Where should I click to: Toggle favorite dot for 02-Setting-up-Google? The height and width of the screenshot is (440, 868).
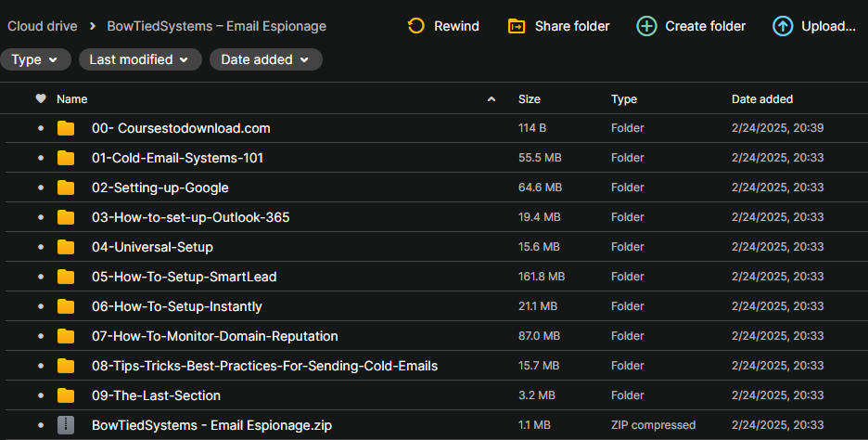point(41,188)
